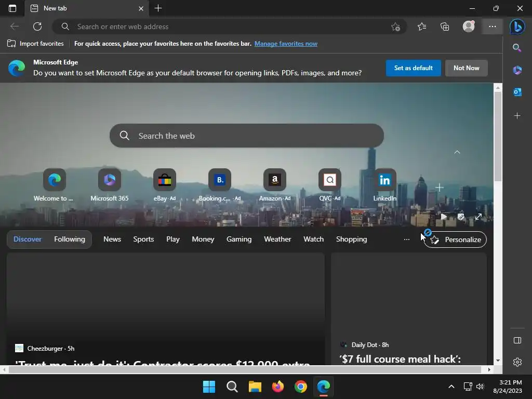This screenshot has width=532, height=399.
Task: Open the volume control in tray
Action: pos(480,387)
